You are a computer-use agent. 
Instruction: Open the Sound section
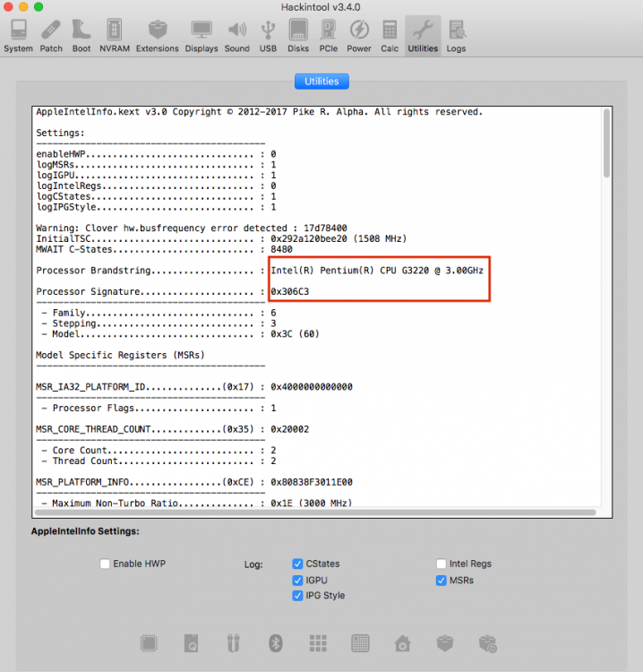click(x=237, y=36)
